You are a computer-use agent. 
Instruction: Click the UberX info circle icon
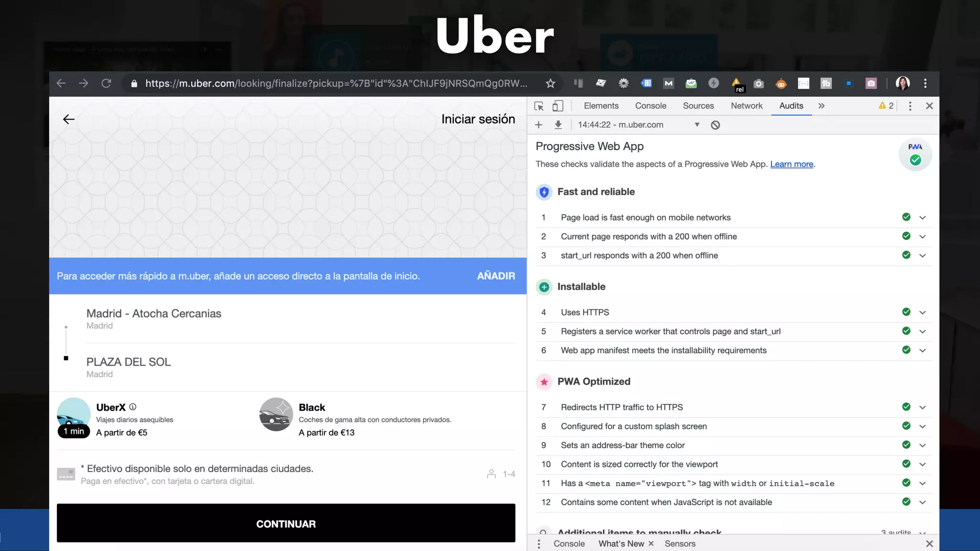coord(133,407)
